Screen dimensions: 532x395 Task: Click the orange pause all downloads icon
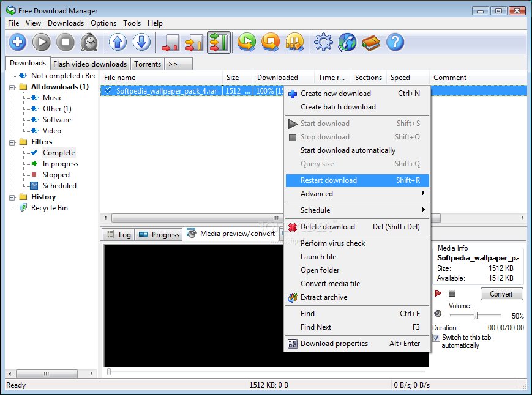[x=295, y=42]
